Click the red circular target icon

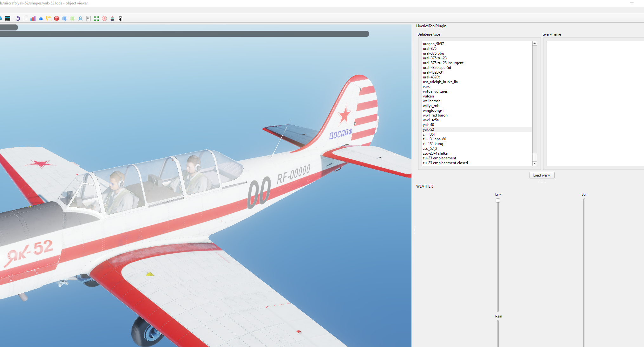104,18
